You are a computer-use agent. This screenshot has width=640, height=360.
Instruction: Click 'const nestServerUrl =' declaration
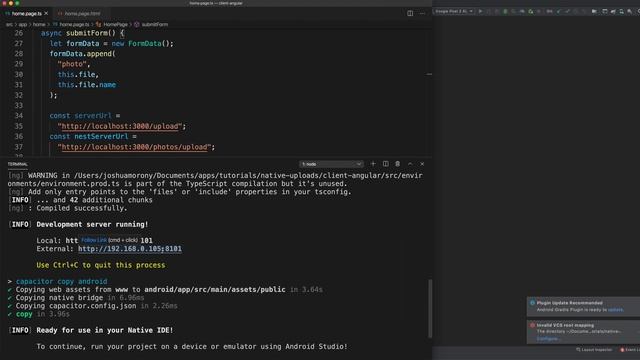tap(93, 137)
